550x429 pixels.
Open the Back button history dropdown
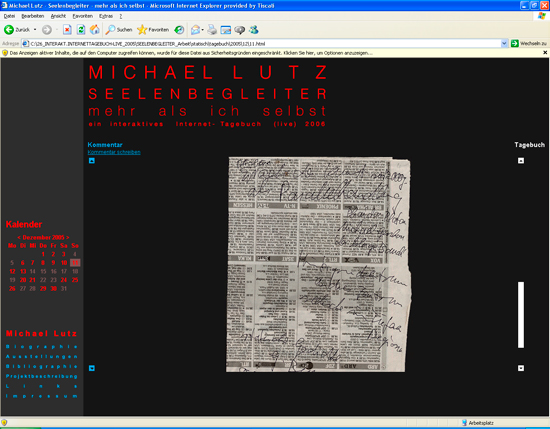pyautogui.click(x=35, y=30)
